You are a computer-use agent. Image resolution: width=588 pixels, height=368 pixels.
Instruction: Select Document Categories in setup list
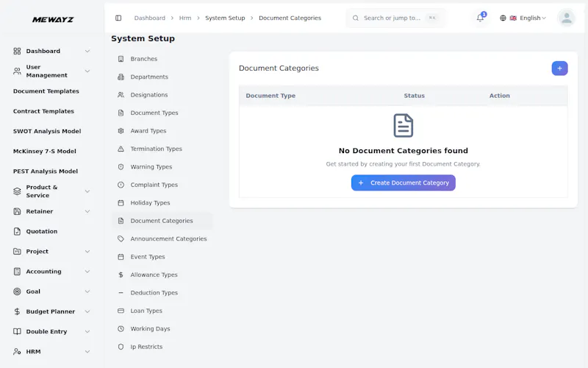162,221
